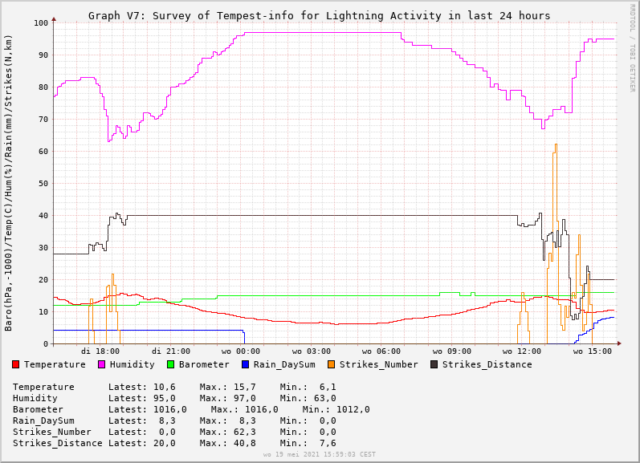640x463 pixels.
Task: Click the orange Strikes_Number legend swatch
Action: click(331, 364)
